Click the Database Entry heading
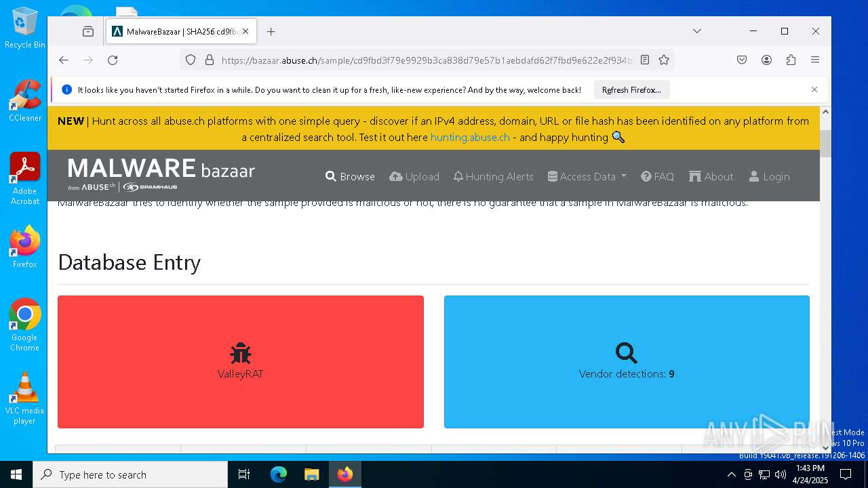 [x=129, y=262]
